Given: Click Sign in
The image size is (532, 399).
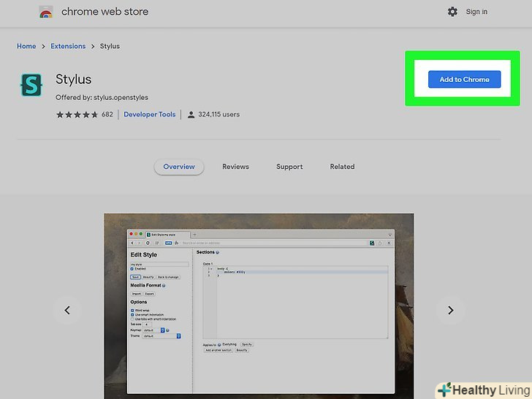Looking at the screenshot, I should [x=476, y=12].
